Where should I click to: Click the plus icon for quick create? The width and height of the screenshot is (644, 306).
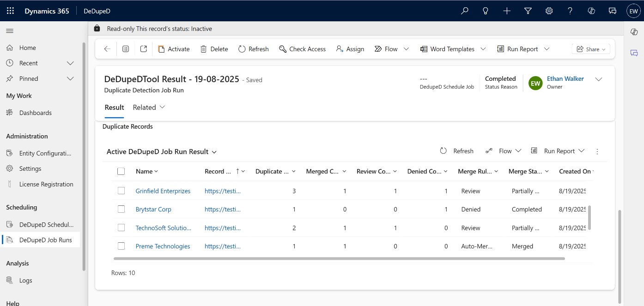pyautogui.click(x=507, y=11)
